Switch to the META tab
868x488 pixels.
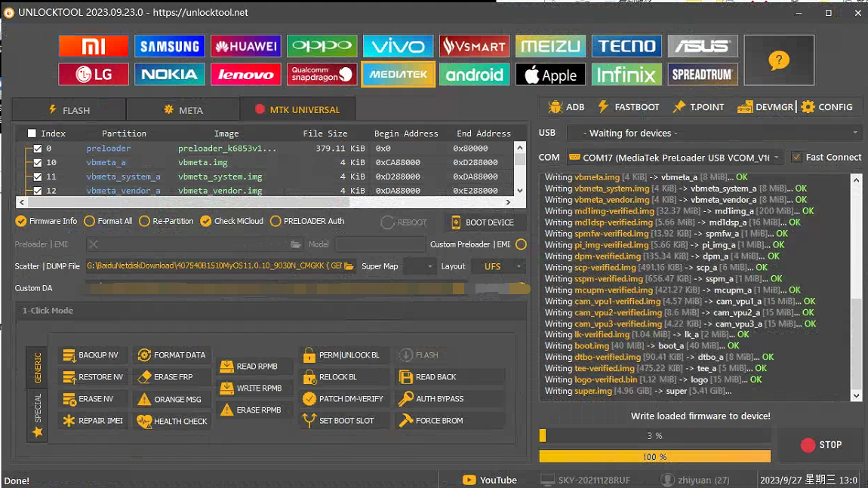tap(183, 110)
